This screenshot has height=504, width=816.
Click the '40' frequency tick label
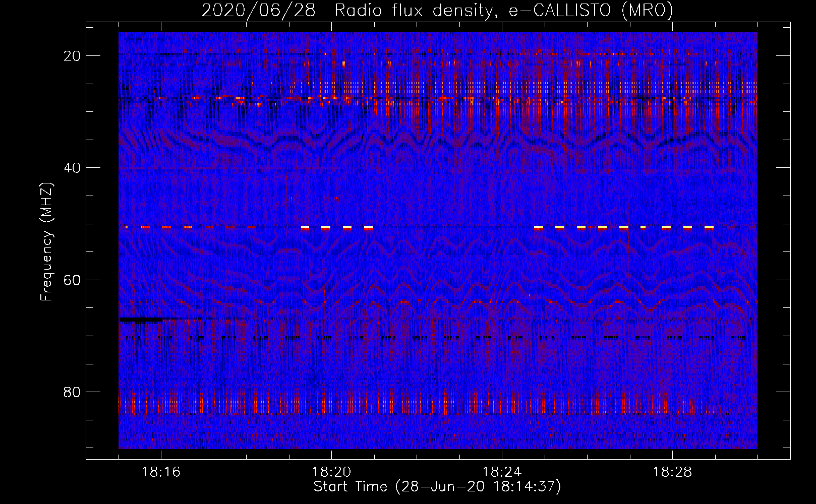73,168
